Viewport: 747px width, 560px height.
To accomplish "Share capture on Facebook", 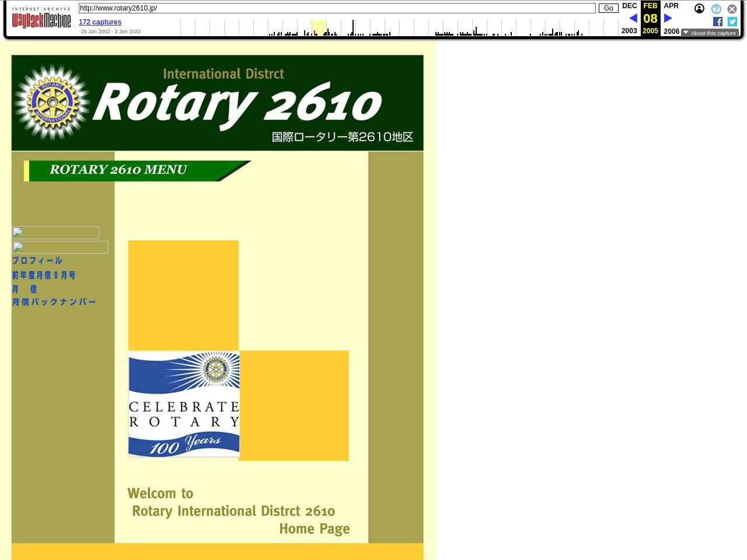I will point(718,22).
